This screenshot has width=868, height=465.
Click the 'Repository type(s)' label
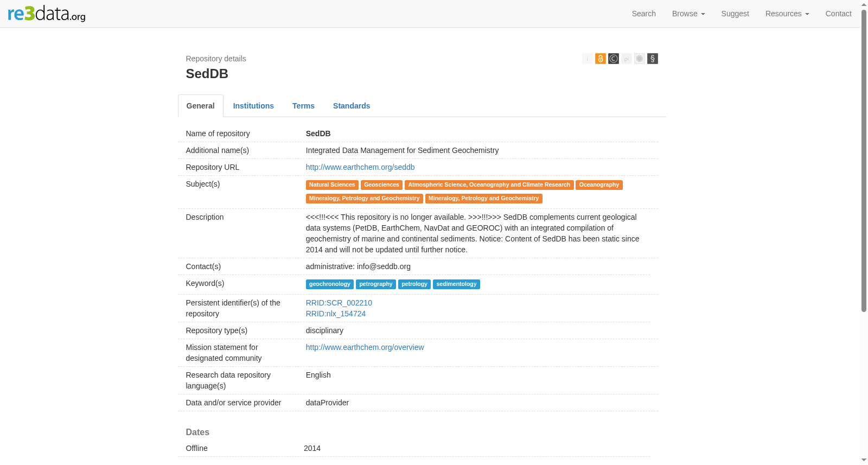217,330
